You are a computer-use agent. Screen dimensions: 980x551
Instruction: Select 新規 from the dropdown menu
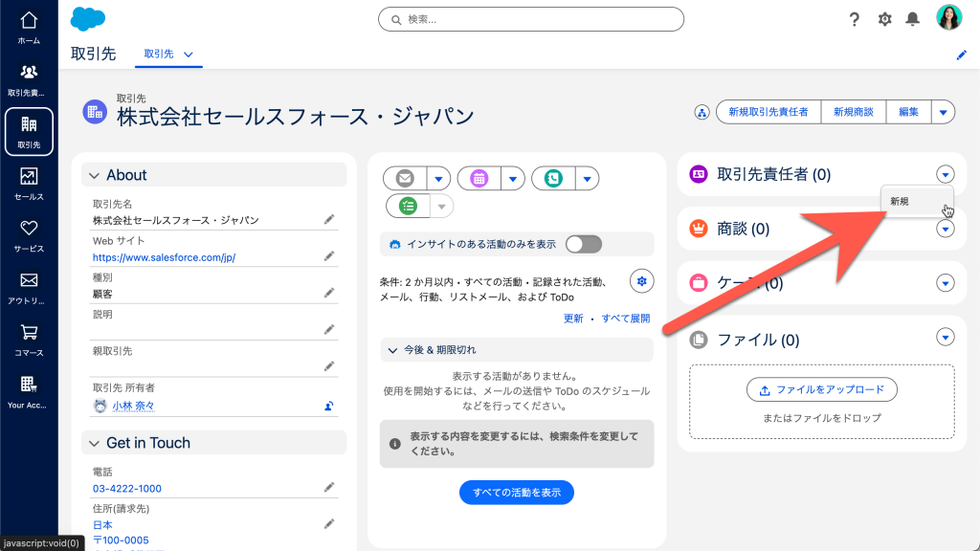(901, 202)
